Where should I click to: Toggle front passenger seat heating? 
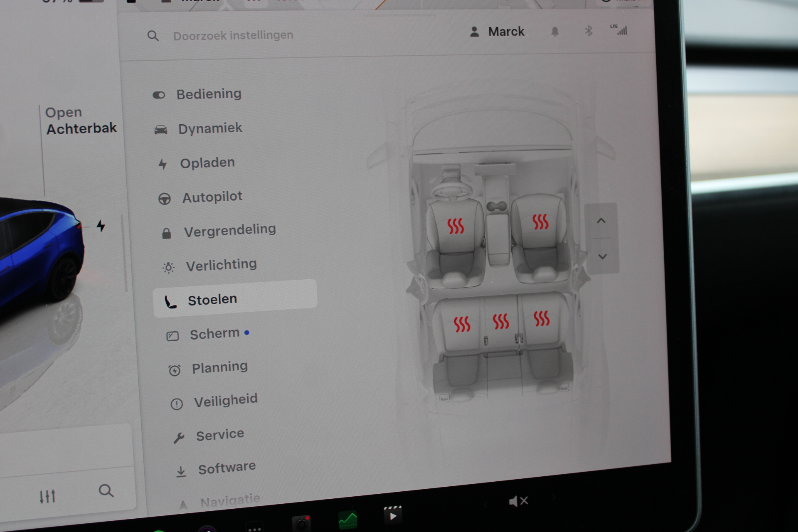pos(540,222)
